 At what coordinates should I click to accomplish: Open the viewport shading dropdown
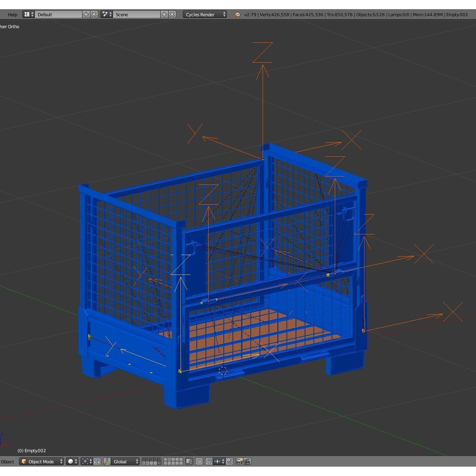tap(72, 461)
